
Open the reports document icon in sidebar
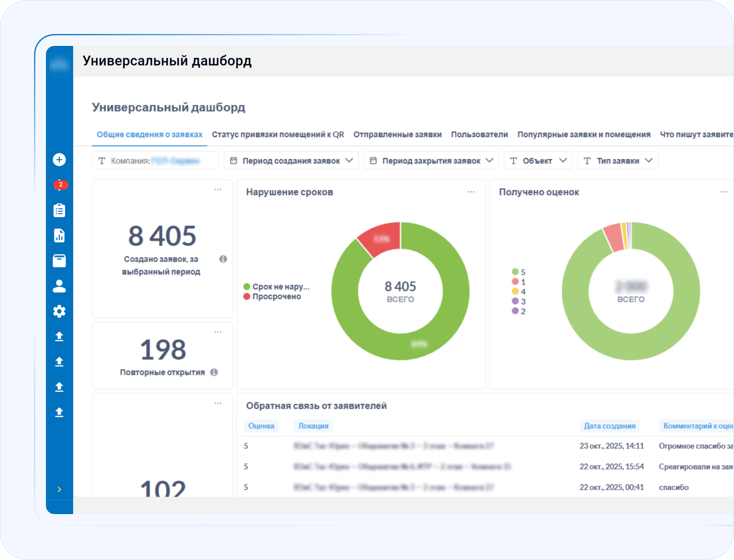click(x=60, y=235)
